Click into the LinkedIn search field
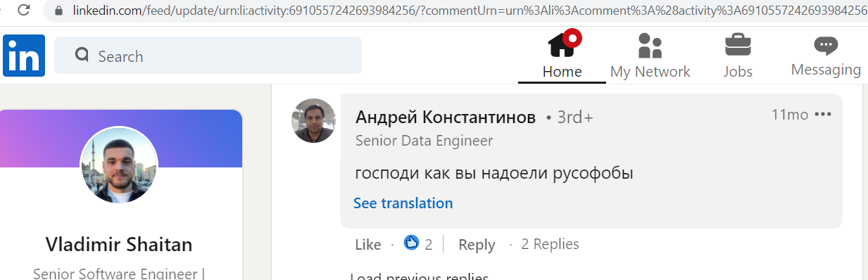Screen dimensions: 868x280 pos(208,56)
